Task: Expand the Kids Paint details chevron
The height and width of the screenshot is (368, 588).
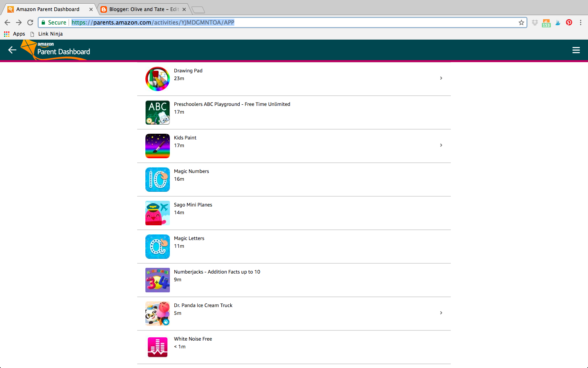Action: [441, 145]
